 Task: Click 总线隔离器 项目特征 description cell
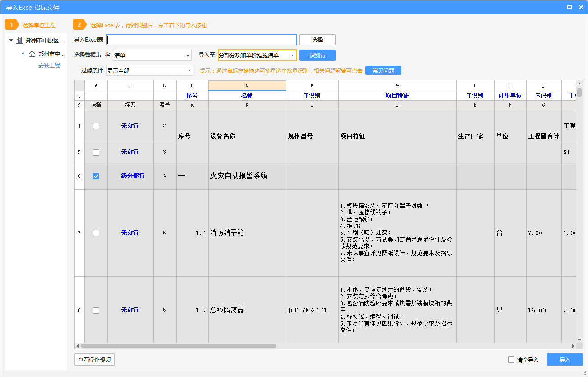(x=397, y=310)
